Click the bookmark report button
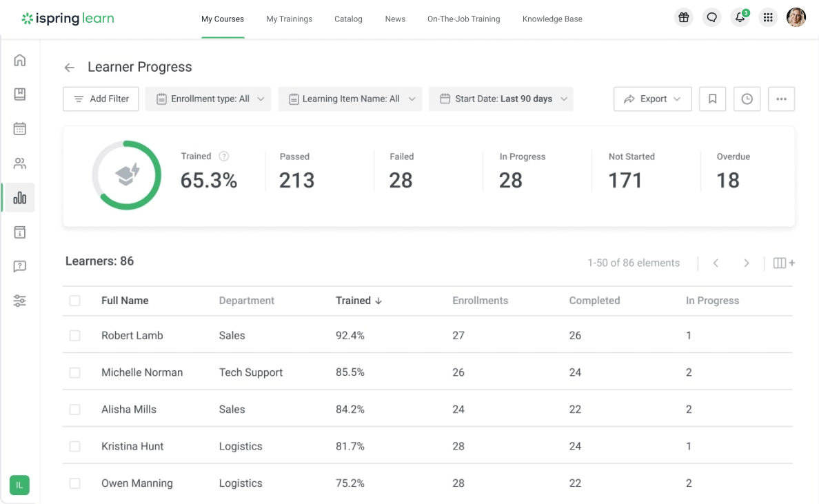Image resolution: width=819 pixels, height=504 pixels. (x=712, y=99)
